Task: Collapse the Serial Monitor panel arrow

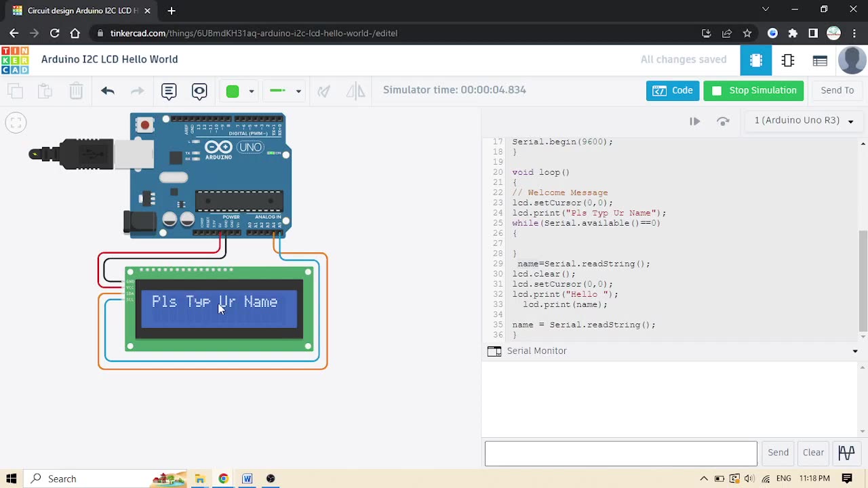Action: coord(855,351)
